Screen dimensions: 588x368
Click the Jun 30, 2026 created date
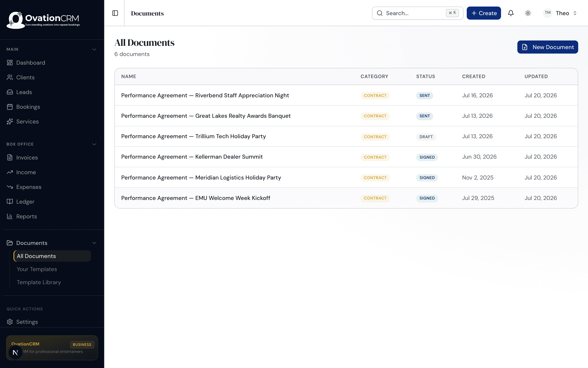[x=479, y=157]
